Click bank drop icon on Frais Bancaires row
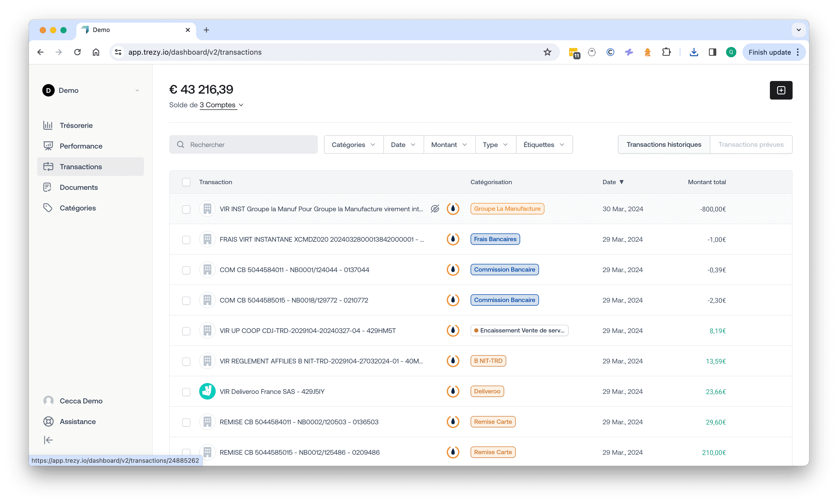Viewport: 838px width, 504px height. [453, 239]
